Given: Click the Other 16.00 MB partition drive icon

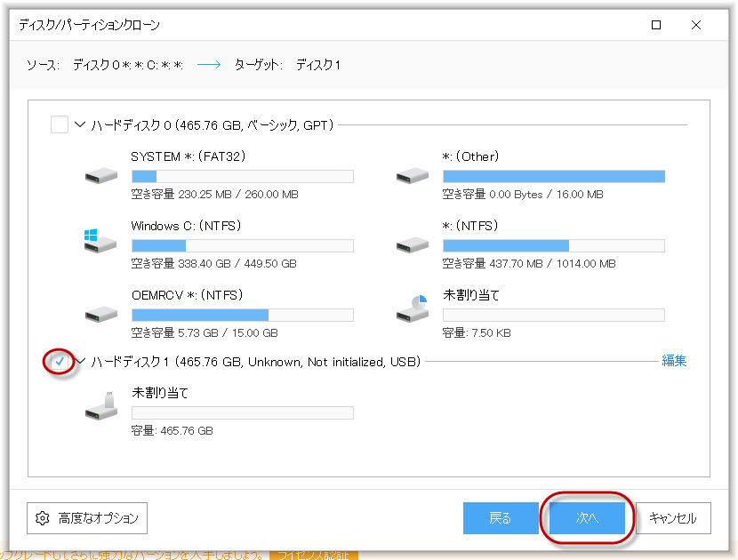Looking at the screenshot, I should (x=413, y=176).
